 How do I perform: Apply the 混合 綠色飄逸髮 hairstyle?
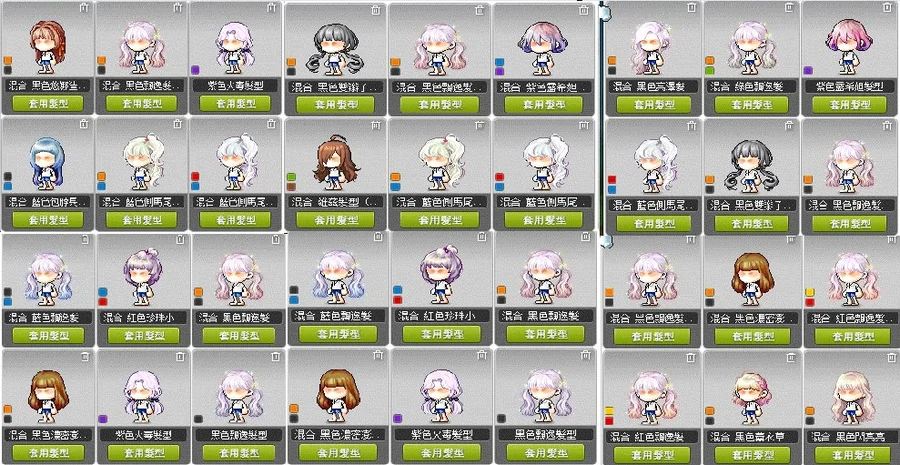click(752, 105)
